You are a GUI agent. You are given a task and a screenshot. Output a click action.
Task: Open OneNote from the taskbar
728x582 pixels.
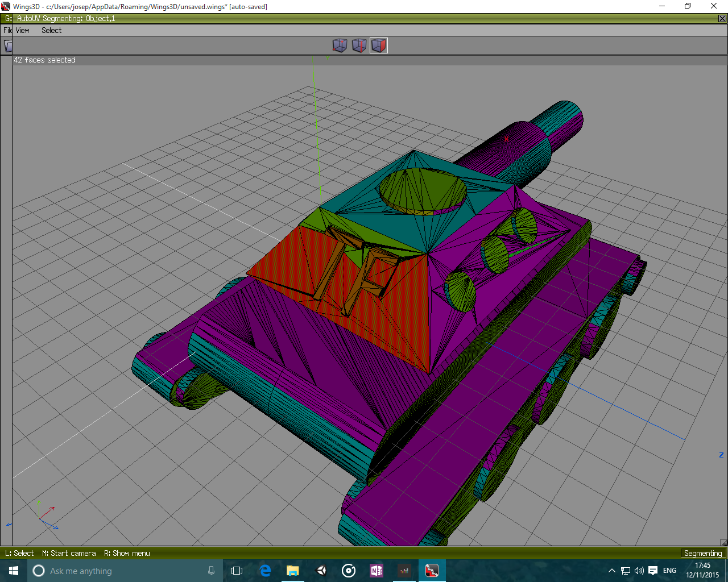[x=377, y=571]
